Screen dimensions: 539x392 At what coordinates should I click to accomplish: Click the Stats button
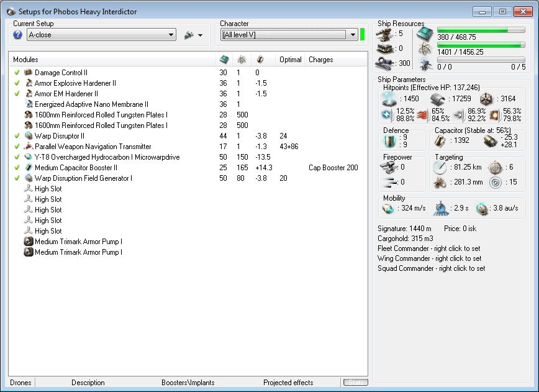pos(355,383)
